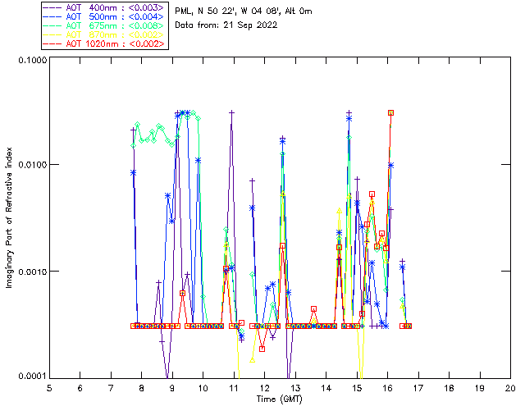Click the 'Time (GMT)' axis title
This screenshot has height=420, width=525.
point(279,399)
